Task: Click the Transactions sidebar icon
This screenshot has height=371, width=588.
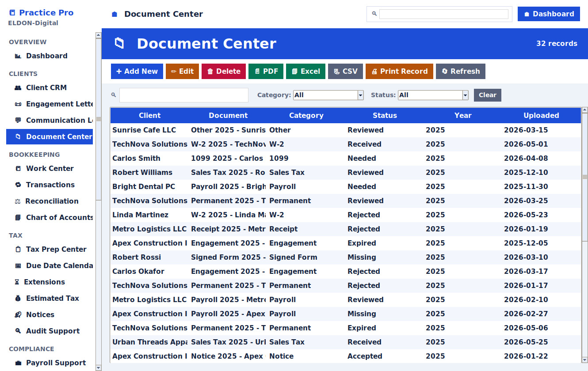Action: click(x=18, y=185)
